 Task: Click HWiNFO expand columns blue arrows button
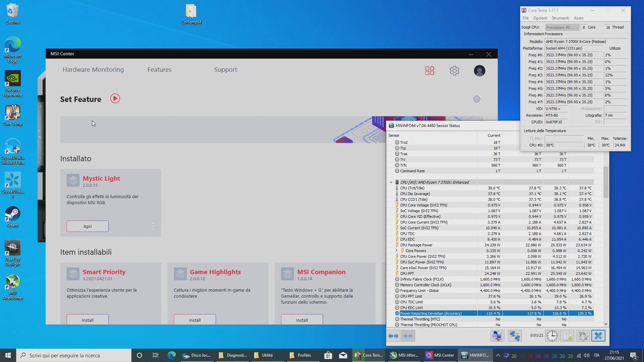click(x=393, y=335)
